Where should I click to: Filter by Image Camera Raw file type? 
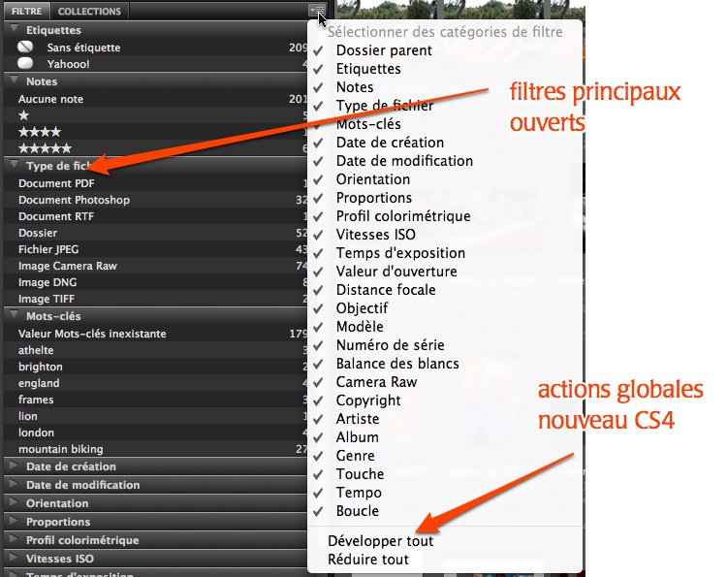[x=67, y=266]
